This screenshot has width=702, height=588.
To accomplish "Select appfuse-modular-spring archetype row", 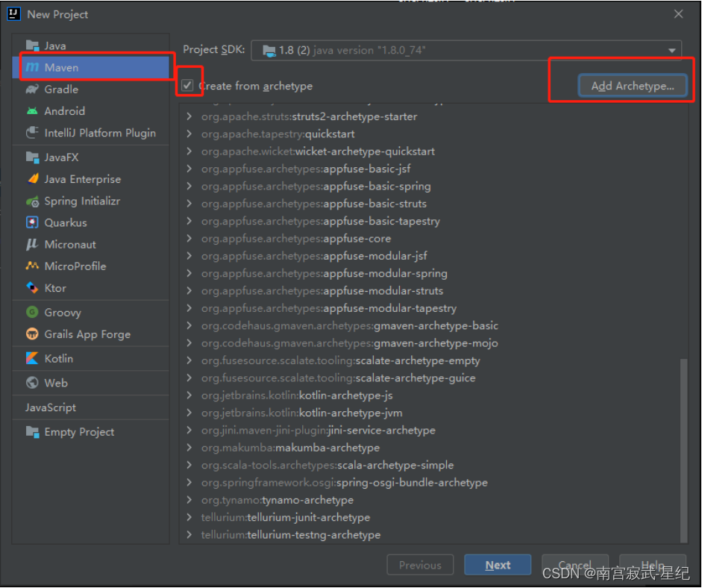I will (x=430, y=273).
